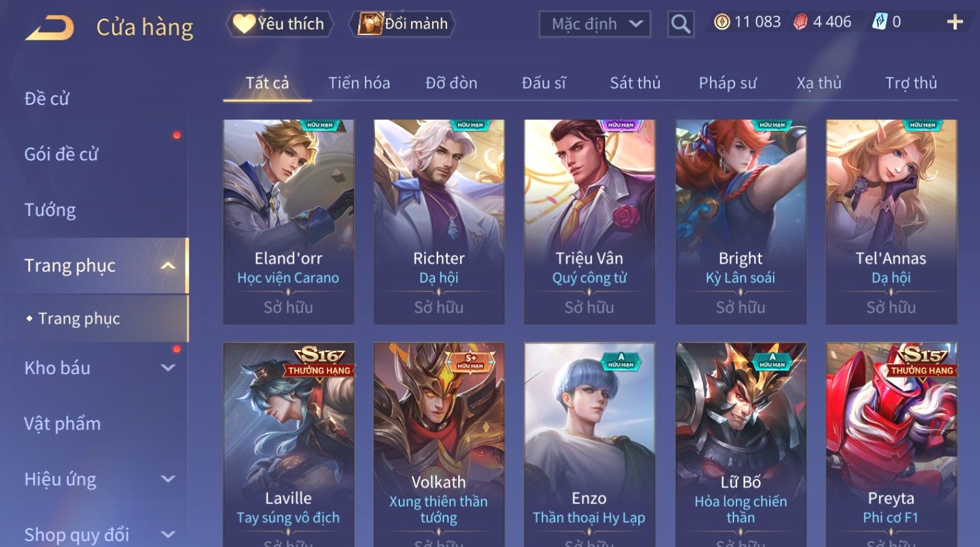This screenshot has height=547, width=980.
Task: Expand the Kho báu sidebar section
Action: pyautogui.click(x=168, y=368)
